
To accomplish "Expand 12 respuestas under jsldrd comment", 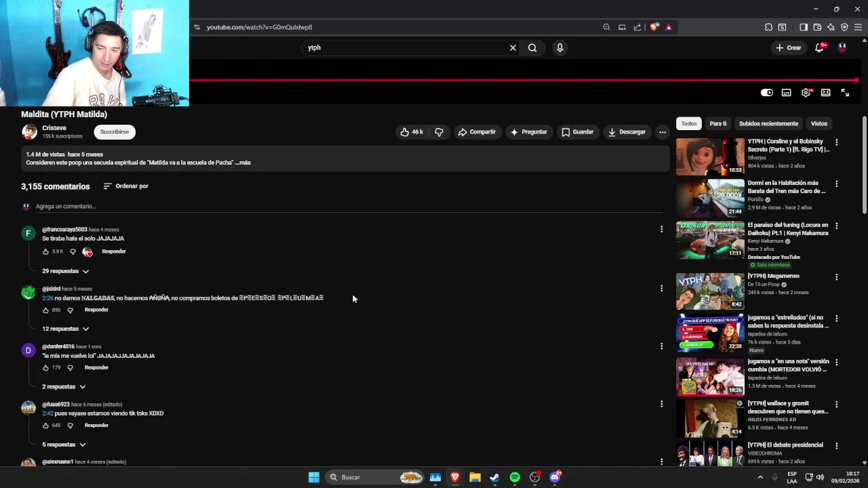I will pos(66,329).
